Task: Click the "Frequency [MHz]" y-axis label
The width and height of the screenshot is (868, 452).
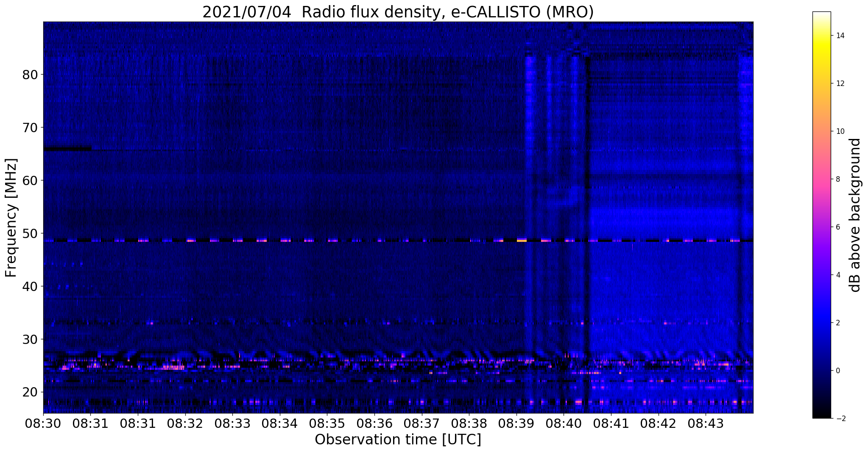Action: tap(11, 218)
